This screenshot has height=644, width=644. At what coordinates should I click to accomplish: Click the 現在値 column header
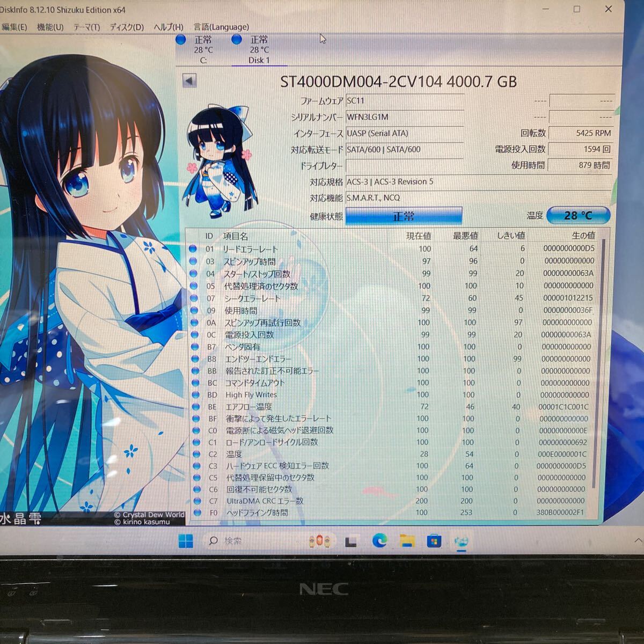(419, 236)
